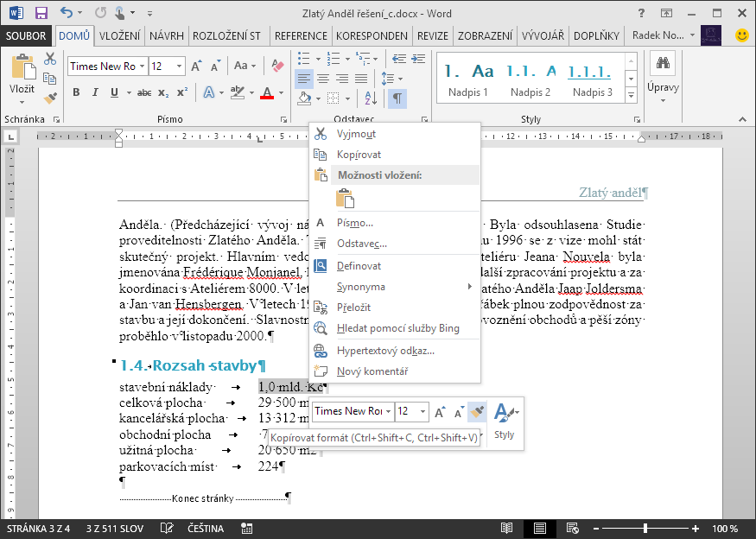Screen dimensions: 756x539
Task: Switch to Print Layout view
Action: pos(539,529)
